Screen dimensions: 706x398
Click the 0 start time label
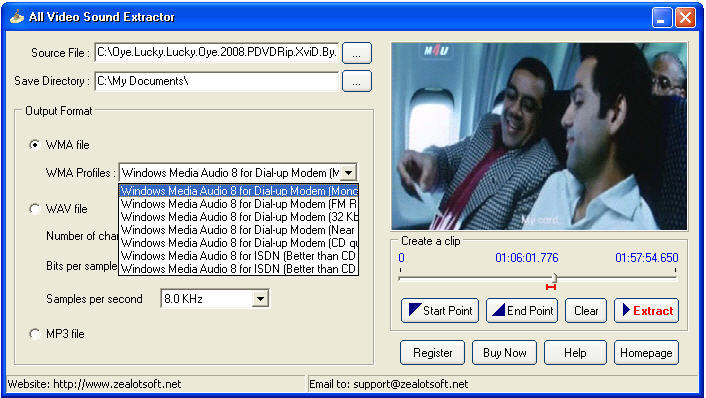pos(401,258)
